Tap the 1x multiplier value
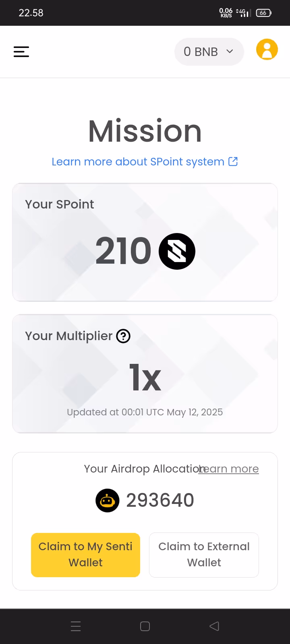The image size is (290, 644). click(x=145, y=378)
